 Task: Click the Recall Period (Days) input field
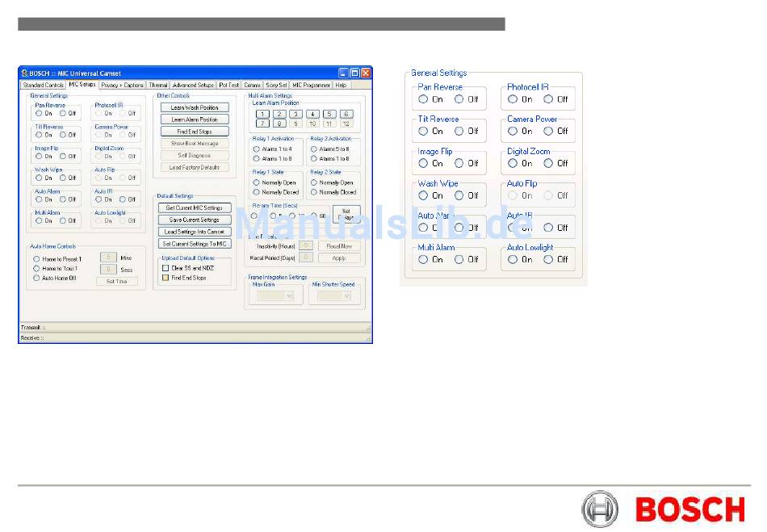(x=306, y=258)
